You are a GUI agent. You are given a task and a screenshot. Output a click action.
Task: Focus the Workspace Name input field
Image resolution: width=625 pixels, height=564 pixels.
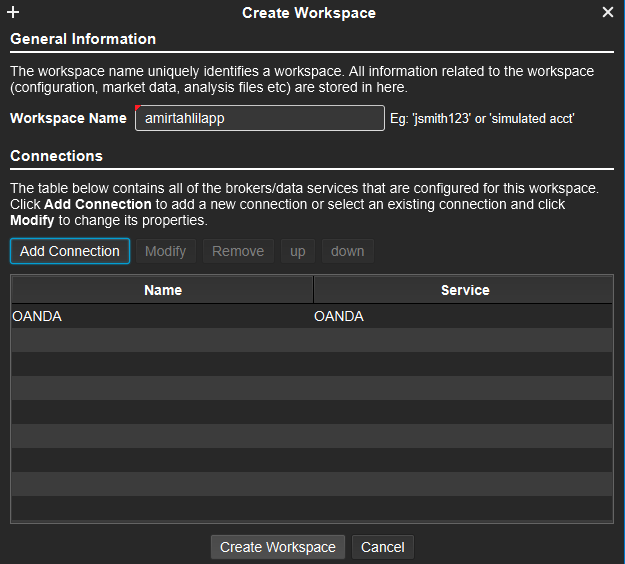point(260,118)
